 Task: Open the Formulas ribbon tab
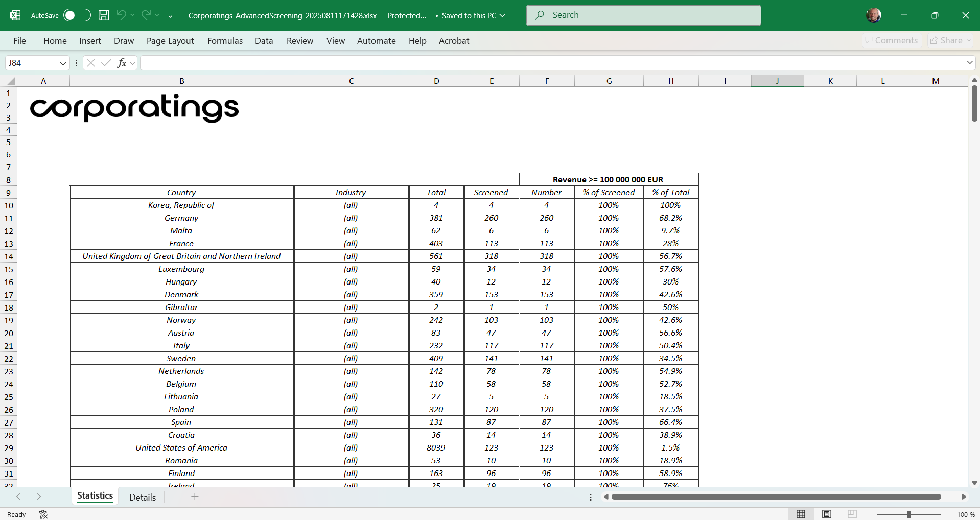225,41
